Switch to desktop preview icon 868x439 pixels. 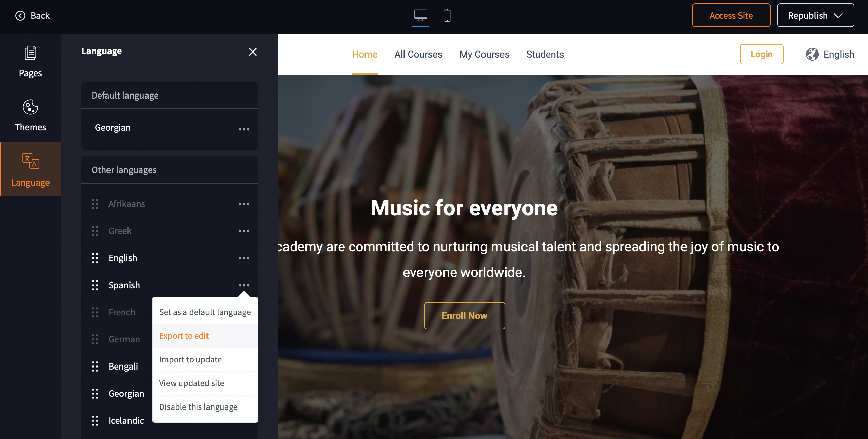click(x=420, y=15)
